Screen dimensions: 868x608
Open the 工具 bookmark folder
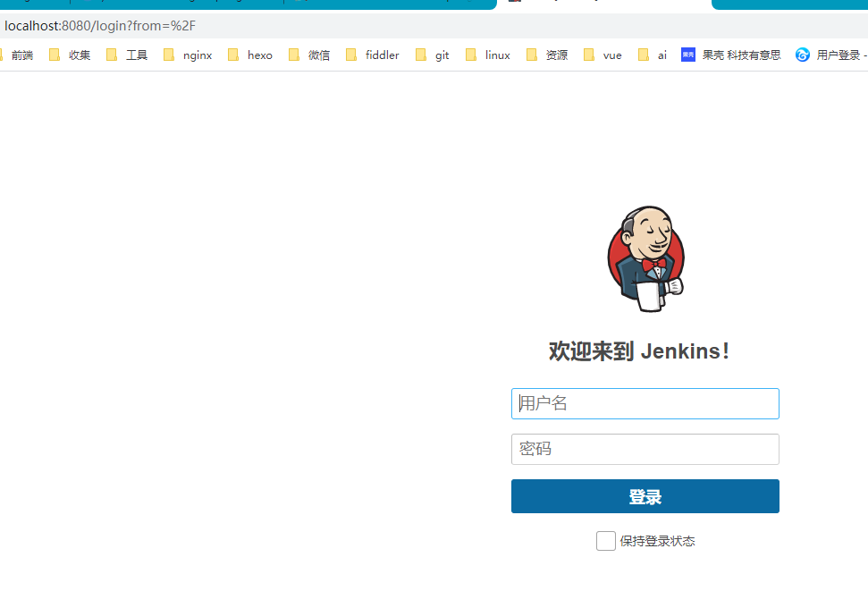(x=127, y=55)
